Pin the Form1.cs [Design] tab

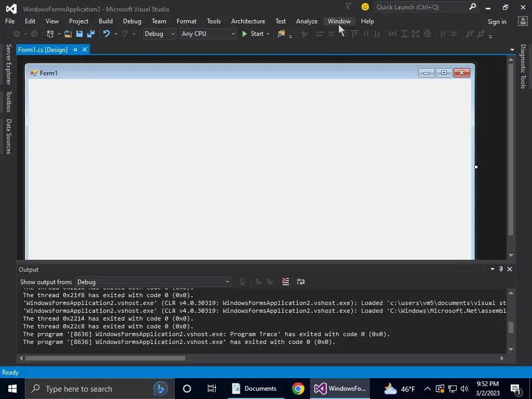75,49
